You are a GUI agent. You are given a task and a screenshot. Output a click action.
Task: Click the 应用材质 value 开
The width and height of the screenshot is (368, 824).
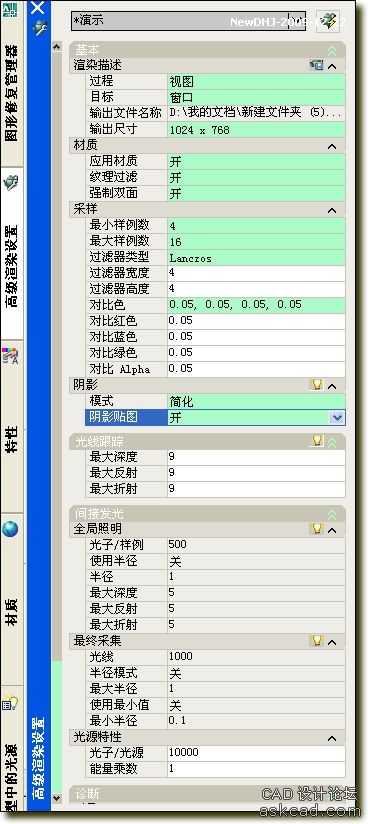pyautogui.click(x=256, y=161)
